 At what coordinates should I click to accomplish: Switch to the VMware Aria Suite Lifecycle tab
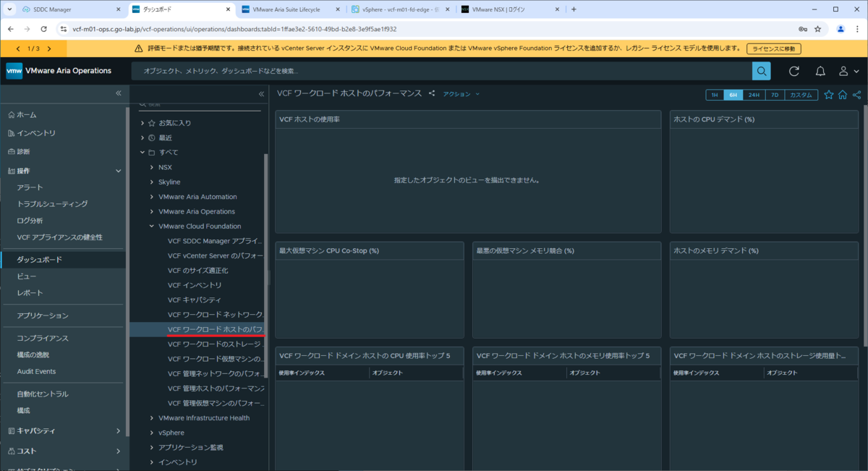[x=290, y=9]
